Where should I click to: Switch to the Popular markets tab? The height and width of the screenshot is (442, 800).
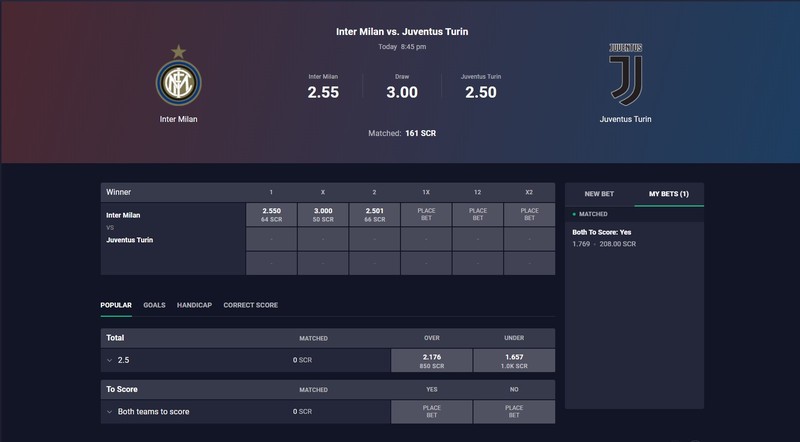coord(116,305)
